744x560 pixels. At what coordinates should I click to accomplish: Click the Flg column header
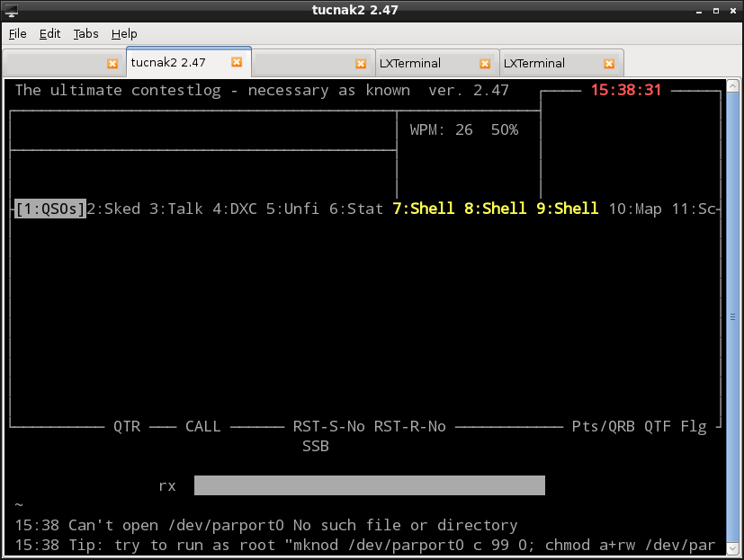694,426
